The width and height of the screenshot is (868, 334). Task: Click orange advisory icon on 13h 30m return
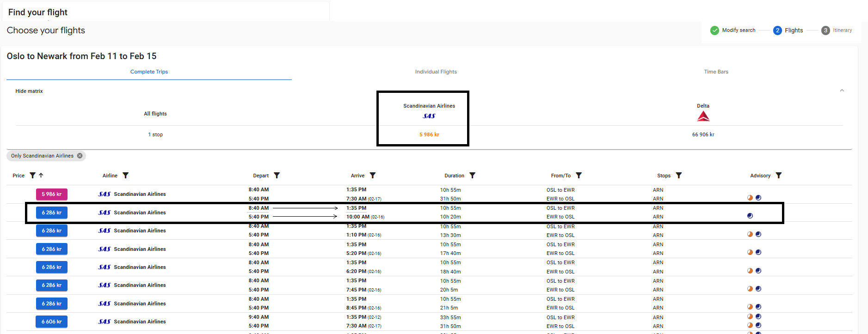[750, 234]
